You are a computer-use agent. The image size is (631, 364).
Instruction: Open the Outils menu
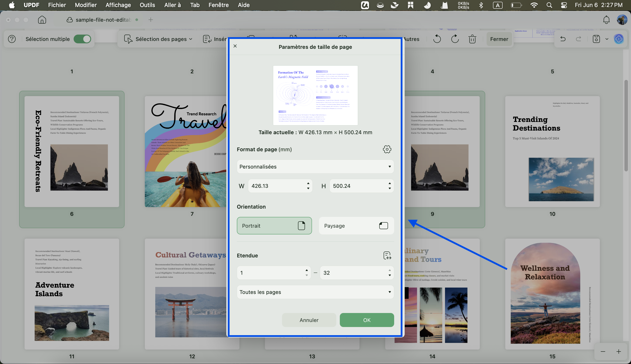pos(147,5)
